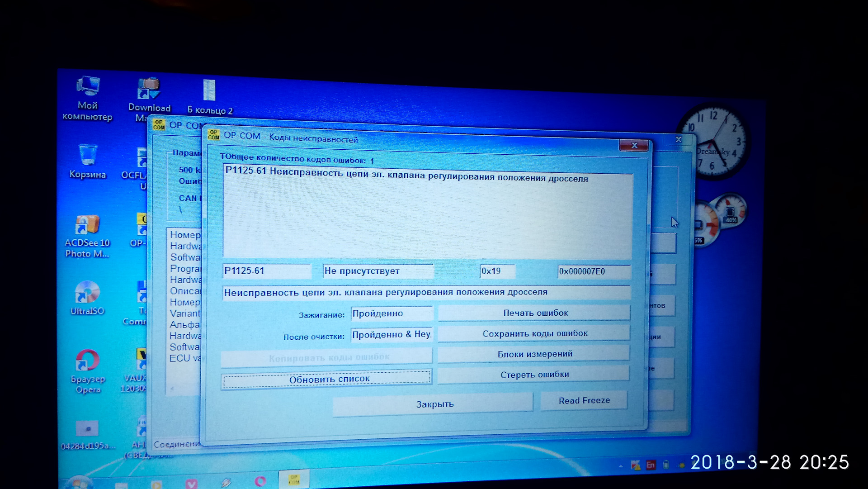868x489 pixels.
Task: Click Стереть ошибки to clear faults
Action: point(534,375)
